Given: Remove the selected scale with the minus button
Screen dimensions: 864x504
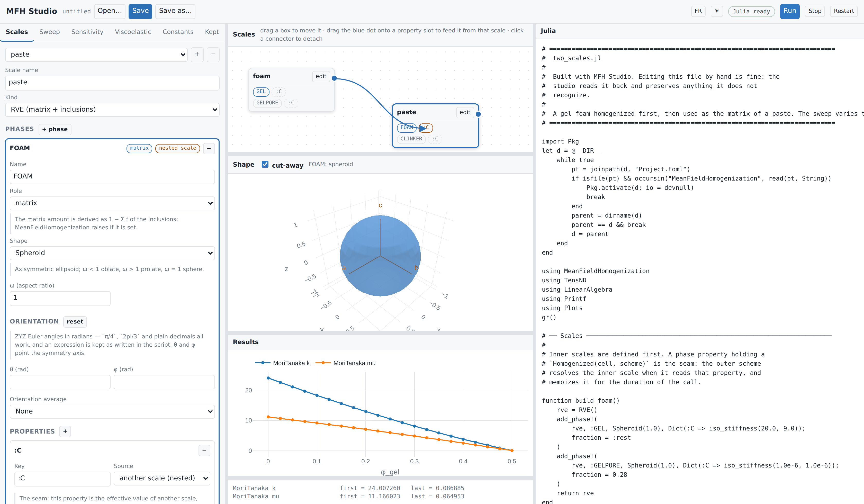Looking at the screenshot, I should 213,55.
